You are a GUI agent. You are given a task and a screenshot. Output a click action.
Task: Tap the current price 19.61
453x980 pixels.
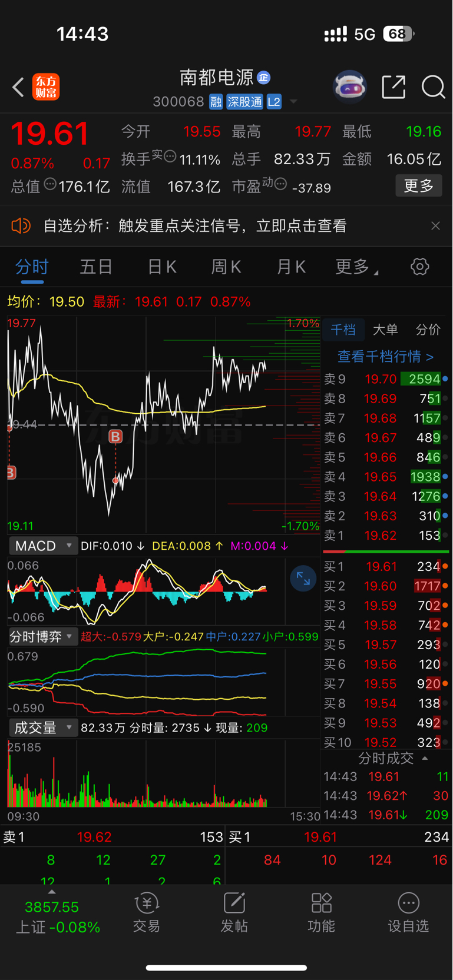click(x=49, y=134)
